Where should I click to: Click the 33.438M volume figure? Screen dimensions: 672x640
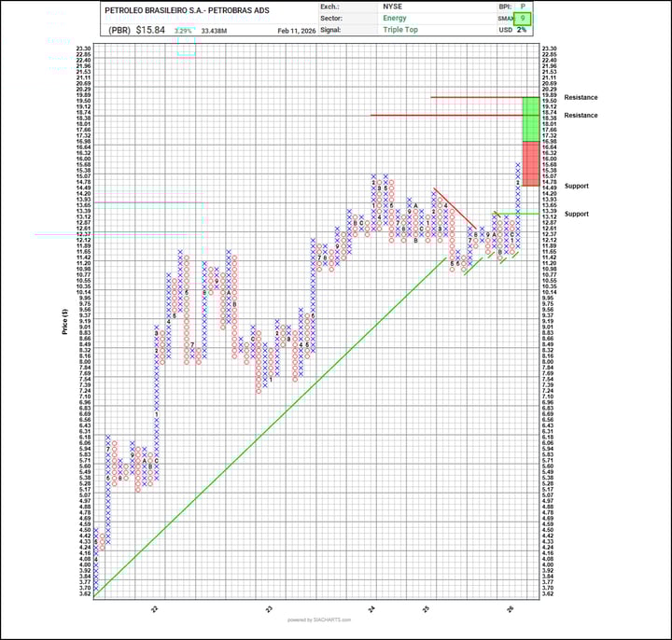214,31
